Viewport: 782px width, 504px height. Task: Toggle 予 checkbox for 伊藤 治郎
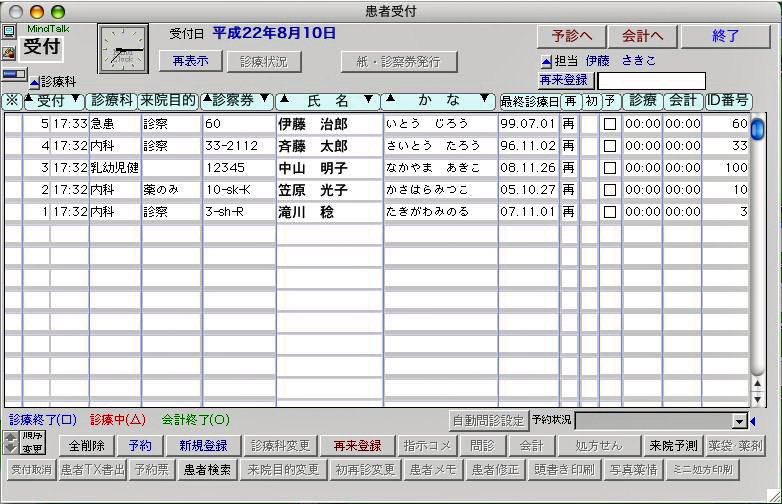coord(609,124)
